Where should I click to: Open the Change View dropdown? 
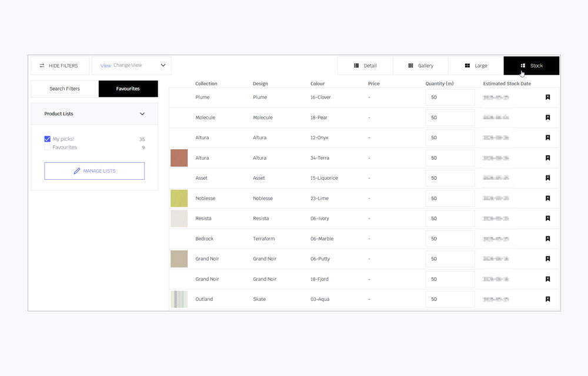click(132, 66)
